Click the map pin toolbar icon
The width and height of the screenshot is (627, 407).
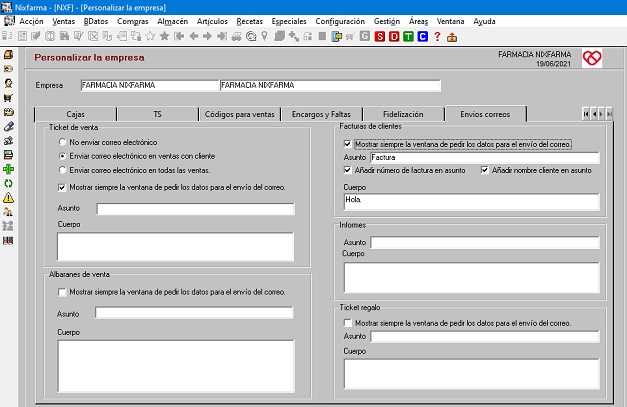coord(264,36)
